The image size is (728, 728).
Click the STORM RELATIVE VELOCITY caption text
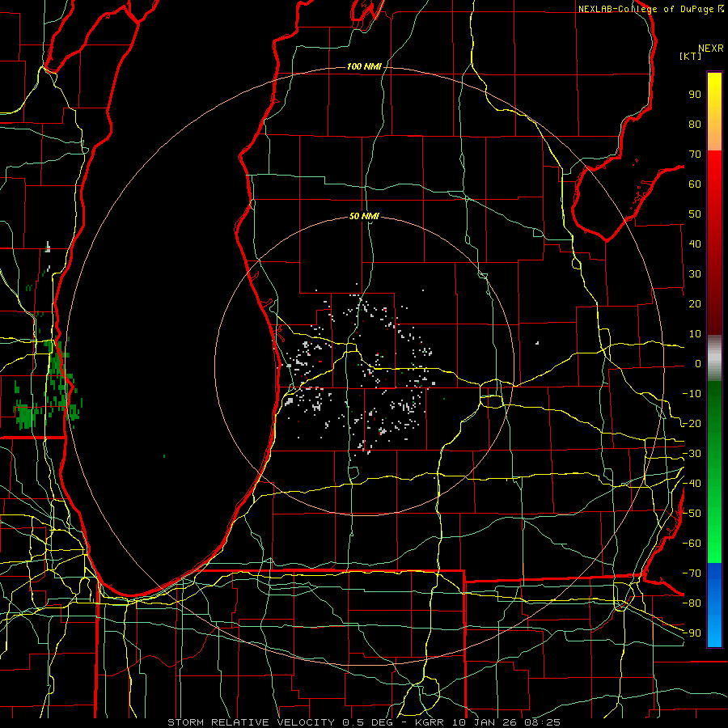[251, 722]
